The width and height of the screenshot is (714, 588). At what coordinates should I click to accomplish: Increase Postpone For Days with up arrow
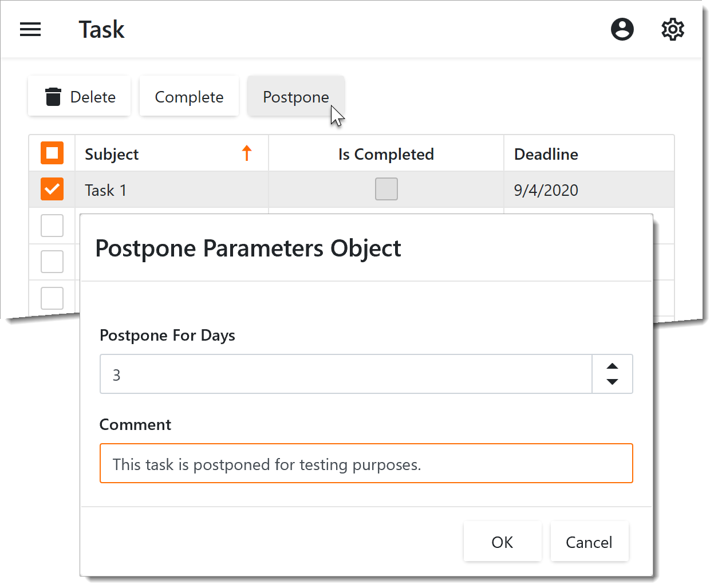[612, 366]
